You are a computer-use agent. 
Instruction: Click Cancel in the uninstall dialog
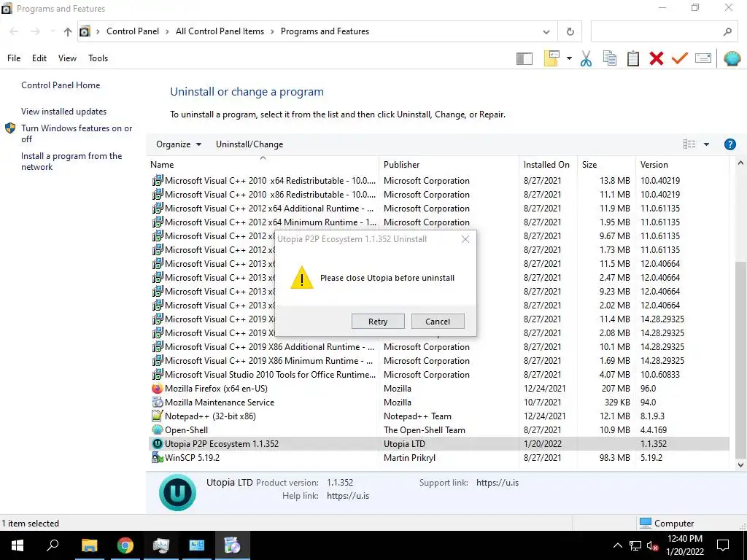438,322
